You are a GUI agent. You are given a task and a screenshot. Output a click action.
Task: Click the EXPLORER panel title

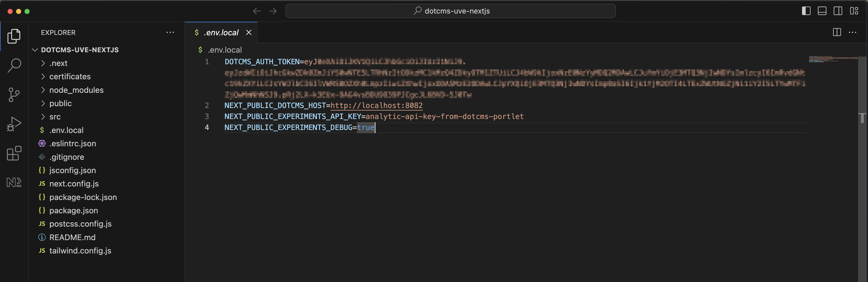pyautogui.click(x=58, y=33)
